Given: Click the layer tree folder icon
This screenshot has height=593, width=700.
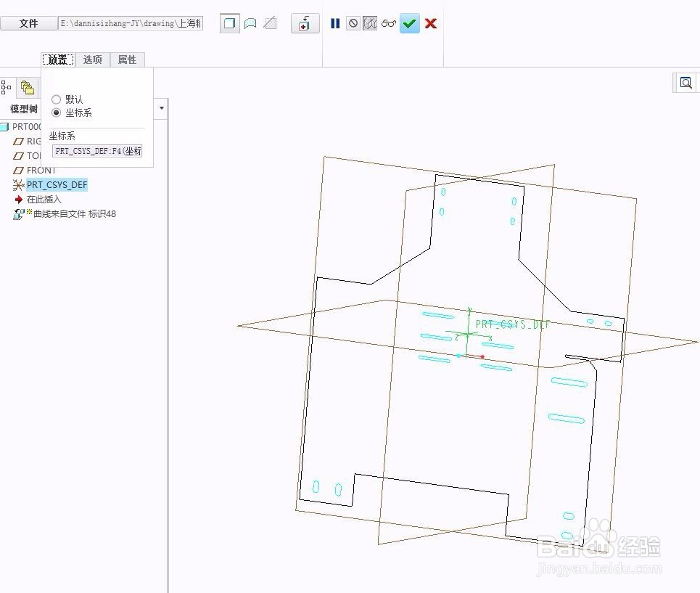Looking at the screenshot, I should click(x=28, y=88).
